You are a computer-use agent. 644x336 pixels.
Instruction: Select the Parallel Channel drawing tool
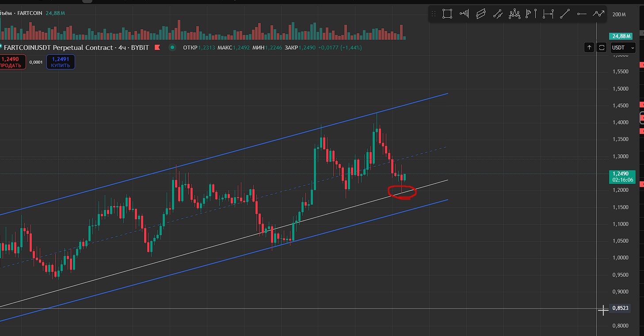(x=481, y=14)
